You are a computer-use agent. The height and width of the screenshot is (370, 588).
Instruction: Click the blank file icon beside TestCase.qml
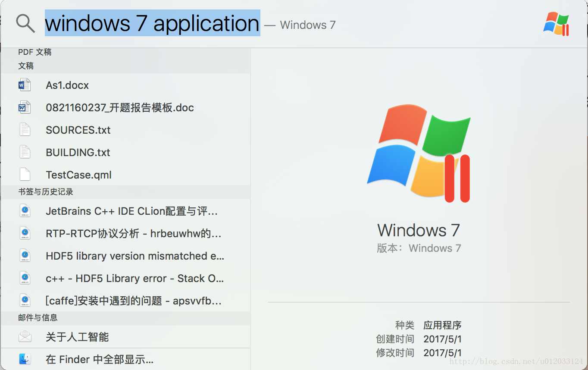[x=25, y=175]
